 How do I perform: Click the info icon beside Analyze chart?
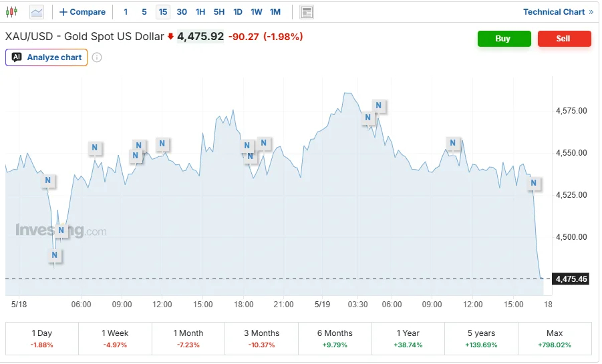point(97,57)
